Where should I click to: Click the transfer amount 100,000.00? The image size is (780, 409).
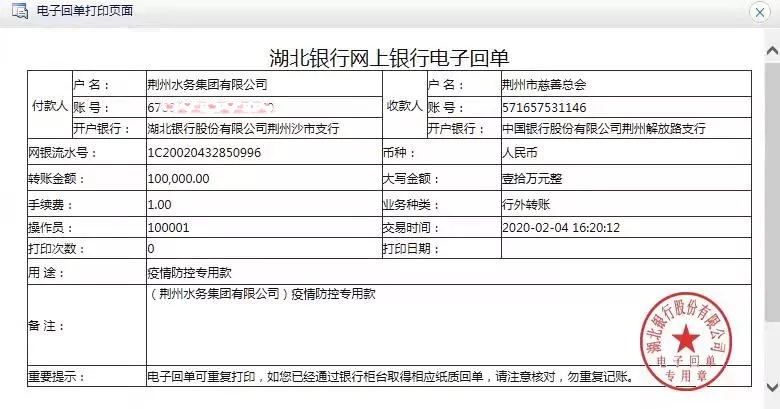pyautogui.click(x=178, y=178)
